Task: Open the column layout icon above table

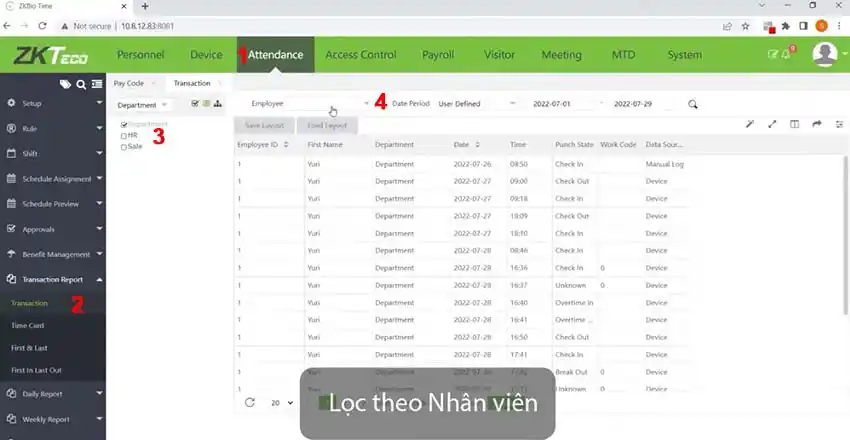Action: coord(794,124)
